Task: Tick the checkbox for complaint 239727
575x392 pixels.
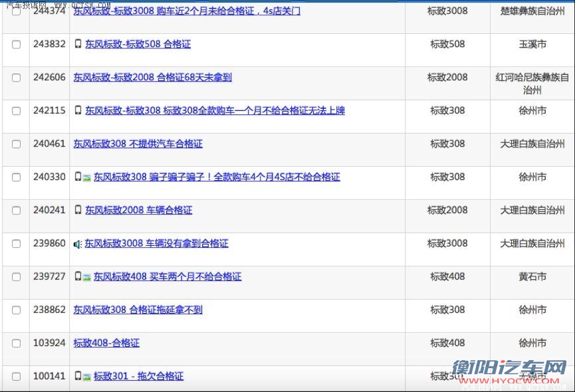Action: (16, 277)
